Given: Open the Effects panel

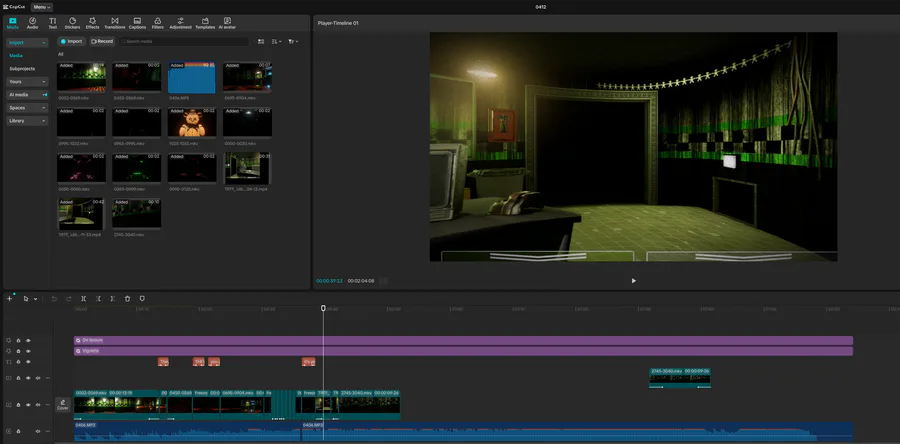Looking at the screenshot, I should pos(92,22).
